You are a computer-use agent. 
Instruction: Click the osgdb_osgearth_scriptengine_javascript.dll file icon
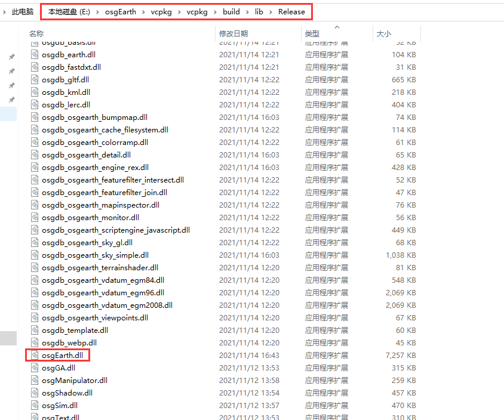click(x=35, y=230)
